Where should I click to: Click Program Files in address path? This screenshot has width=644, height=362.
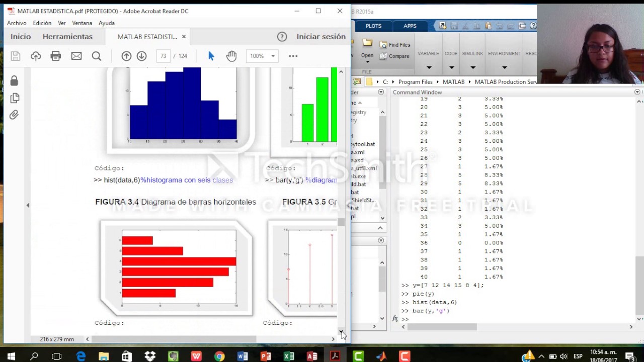coord(415,82)
